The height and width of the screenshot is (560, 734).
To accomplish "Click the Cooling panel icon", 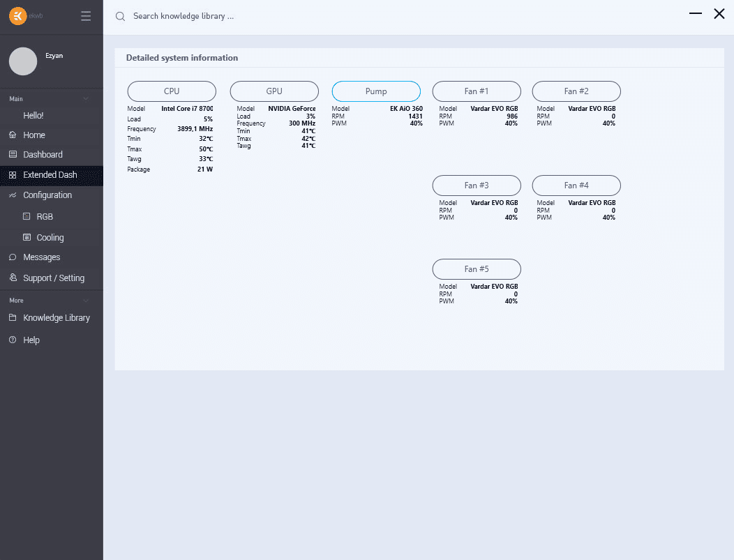I will click(27, 237).
